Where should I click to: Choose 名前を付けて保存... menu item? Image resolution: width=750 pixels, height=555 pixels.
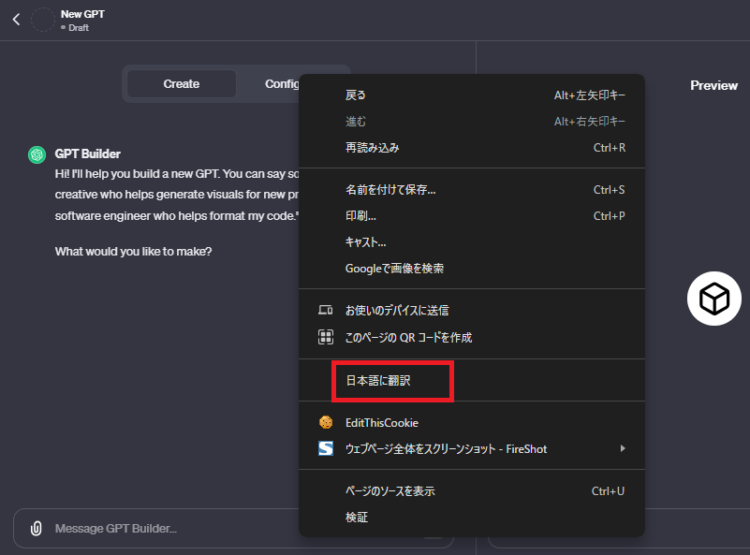point(472,190)
